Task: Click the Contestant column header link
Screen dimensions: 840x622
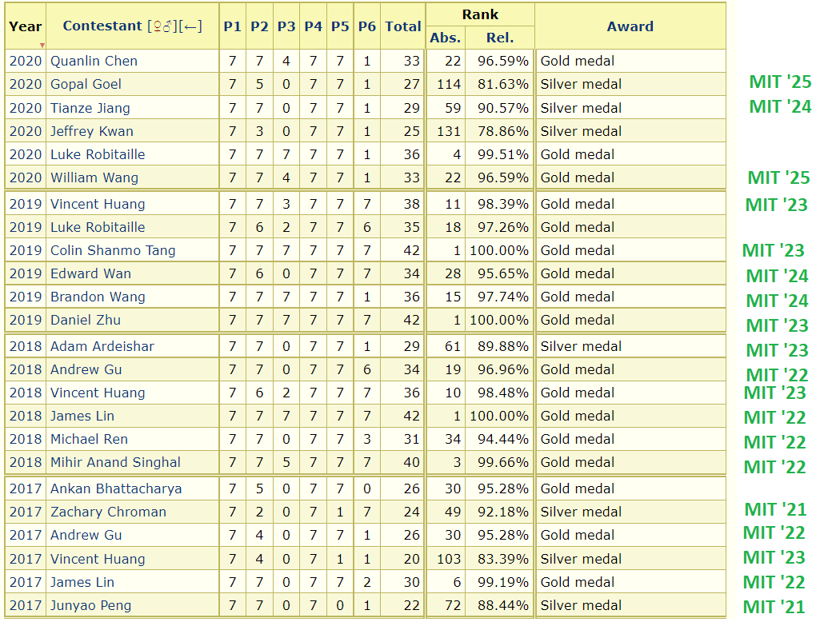Action: click(102, 26)
